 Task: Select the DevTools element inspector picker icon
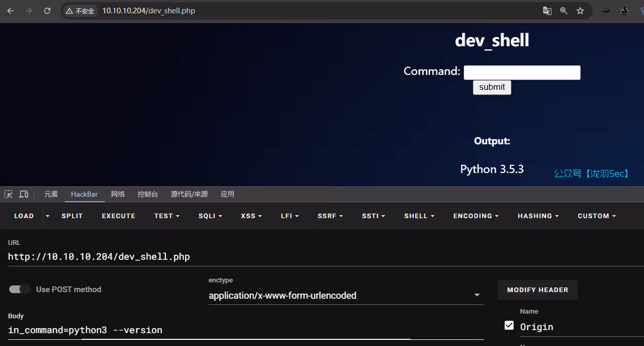[8, 194]
